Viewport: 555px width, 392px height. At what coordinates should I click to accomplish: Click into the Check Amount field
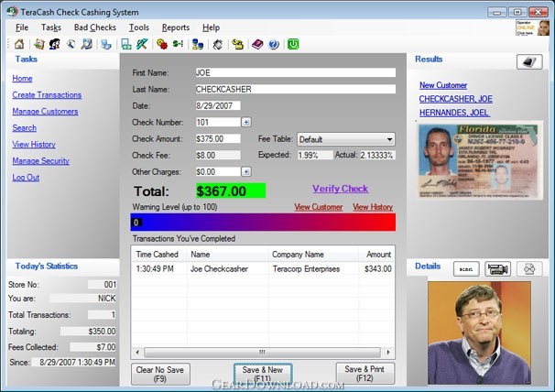[218, 139]
